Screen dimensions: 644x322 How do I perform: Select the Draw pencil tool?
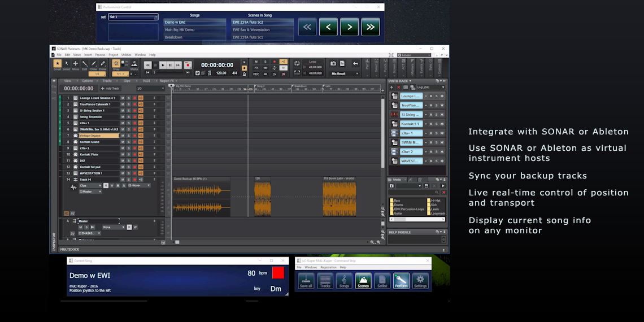94,64
